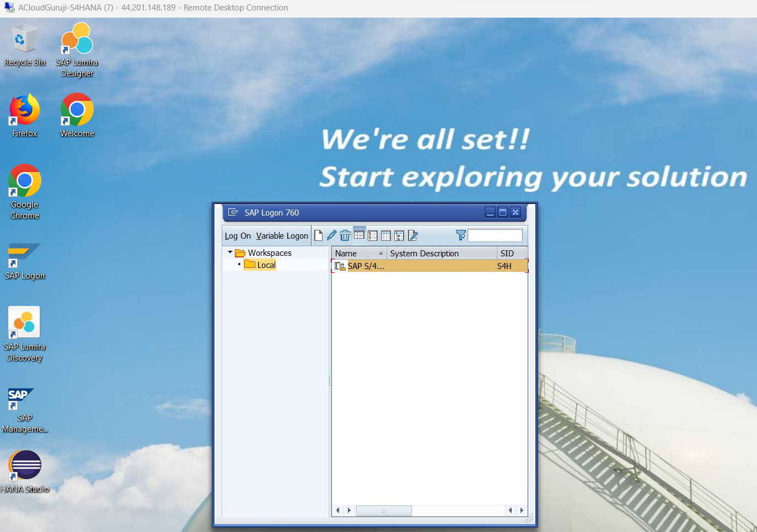Click the Delete entry trash icon
This screenshot has width=757, height=532.
pyautogui.click(x=345, y=235)
